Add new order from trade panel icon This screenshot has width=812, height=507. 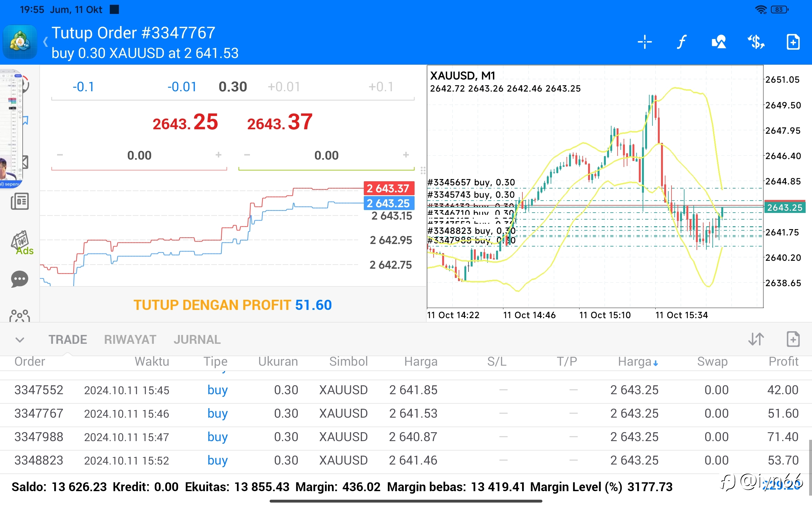click(793, 339)
